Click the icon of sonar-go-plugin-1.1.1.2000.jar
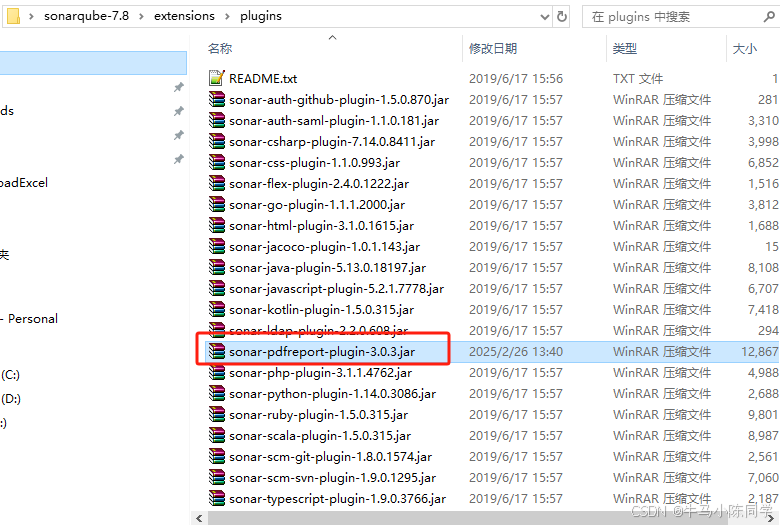This screenshot has height=525, width=780. [x=216, y=205]
